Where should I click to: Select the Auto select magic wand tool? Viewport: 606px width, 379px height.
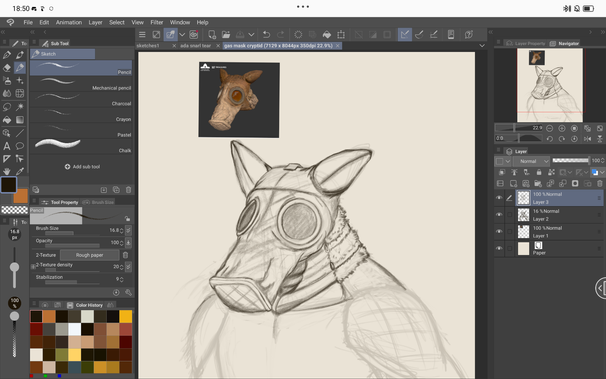(x=20, y=107)
